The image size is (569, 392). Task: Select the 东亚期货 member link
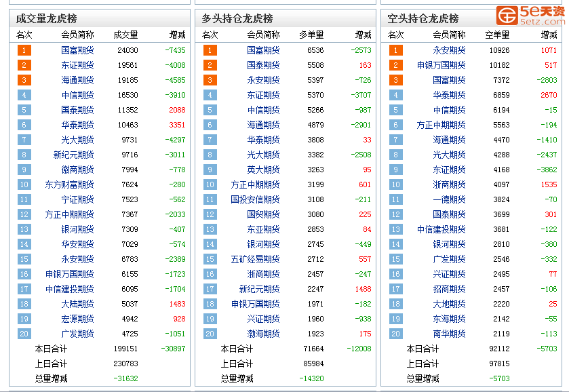click(x=263, y=229)
